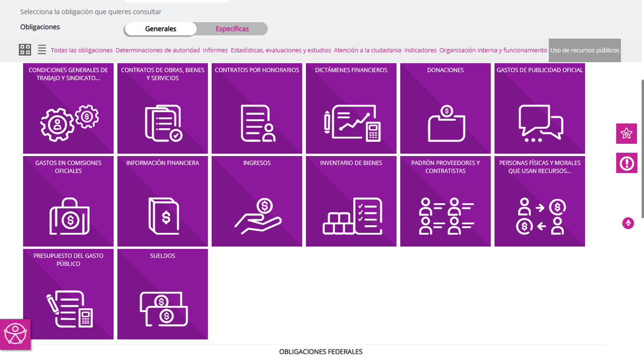Click the Gastos en Comisiones Oficiales title
Image resolution: width=644 pixels, height=362 pixels.
[x=68, y=167]
